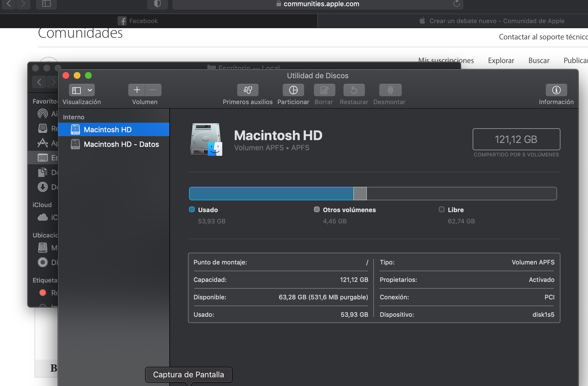Reload the page in Safari address bar
The height and width of the screenshot is (386, 588).
tap(456, 4)
